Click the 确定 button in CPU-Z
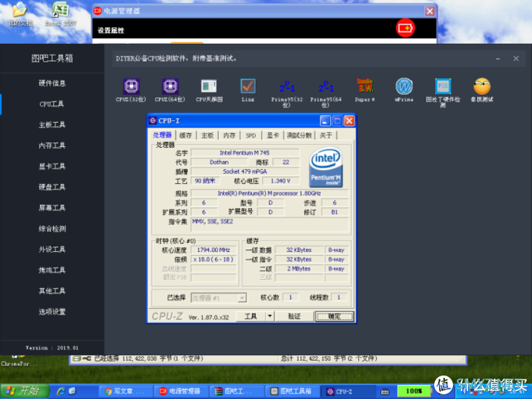532x399 pixels. [x=335, y=316]
